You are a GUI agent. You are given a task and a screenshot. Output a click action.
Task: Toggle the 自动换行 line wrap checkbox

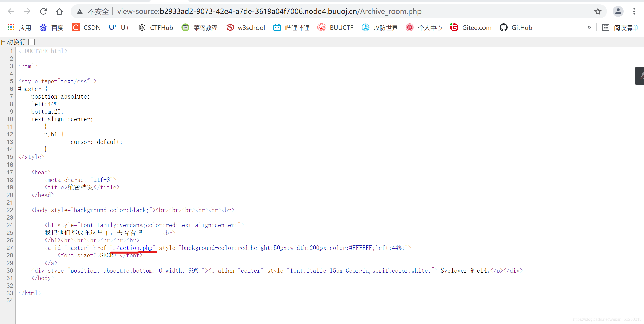(31, 42)
